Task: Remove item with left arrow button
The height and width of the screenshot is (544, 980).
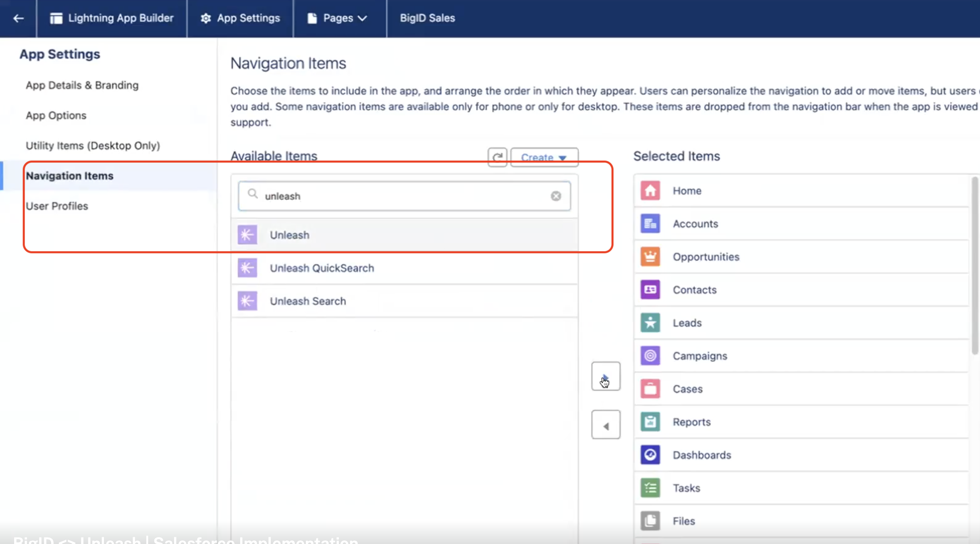Action: [606, 425]
